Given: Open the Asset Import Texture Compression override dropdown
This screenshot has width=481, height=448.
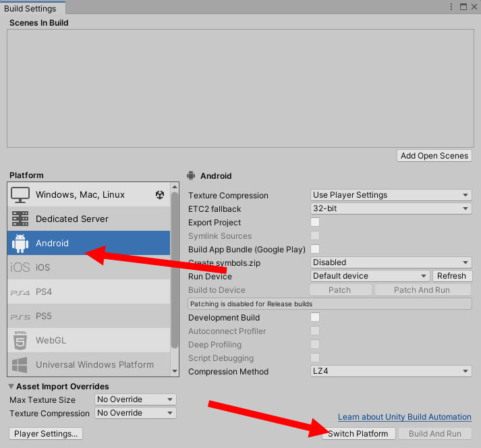Looking at the screenshot, I should 136,413.
